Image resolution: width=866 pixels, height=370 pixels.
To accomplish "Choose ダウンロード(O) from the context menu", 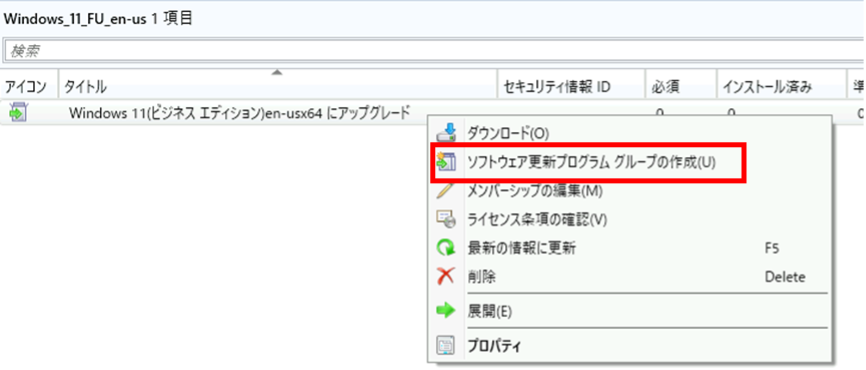I will (x=630, y=133).
